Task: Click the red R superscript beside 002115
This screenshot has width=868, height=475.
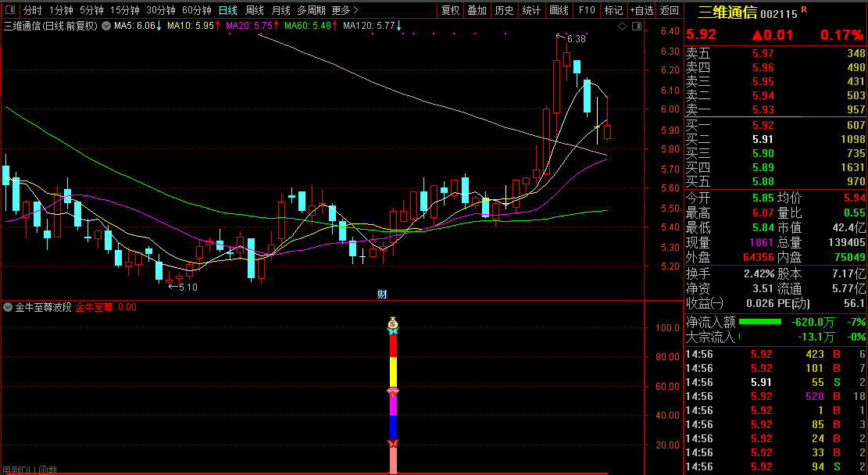Action: point(804,10)
